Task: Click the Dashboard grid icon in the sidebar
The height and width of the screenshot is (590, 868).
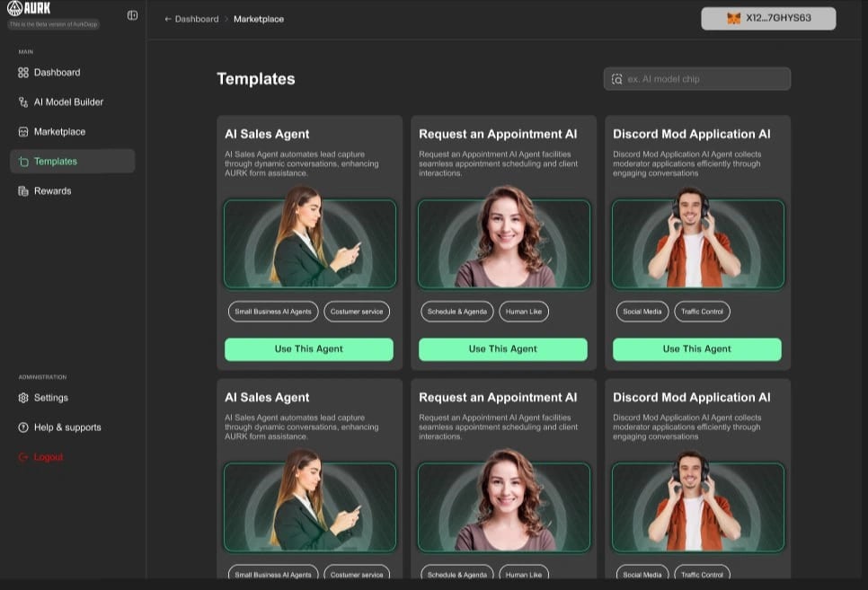Action: point(23,73)
